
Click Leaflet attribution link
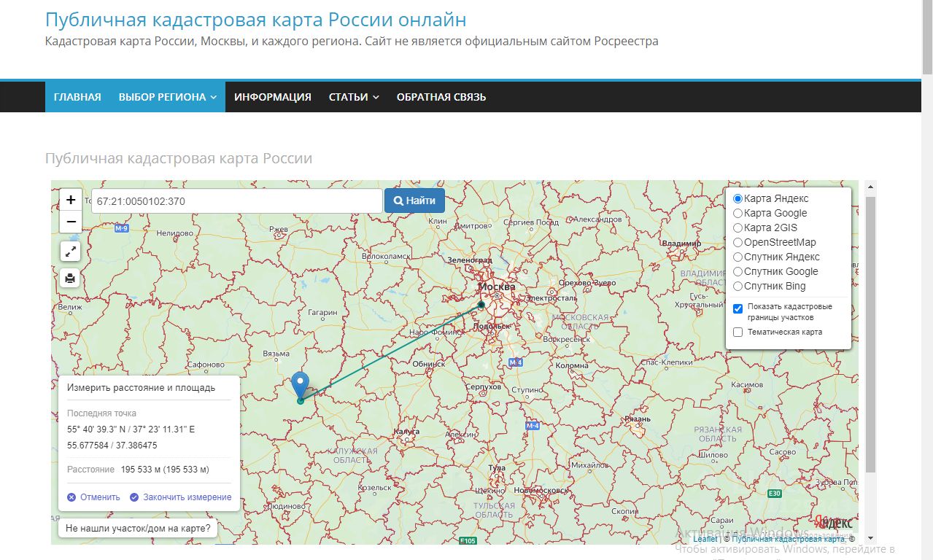click(705, 539)
